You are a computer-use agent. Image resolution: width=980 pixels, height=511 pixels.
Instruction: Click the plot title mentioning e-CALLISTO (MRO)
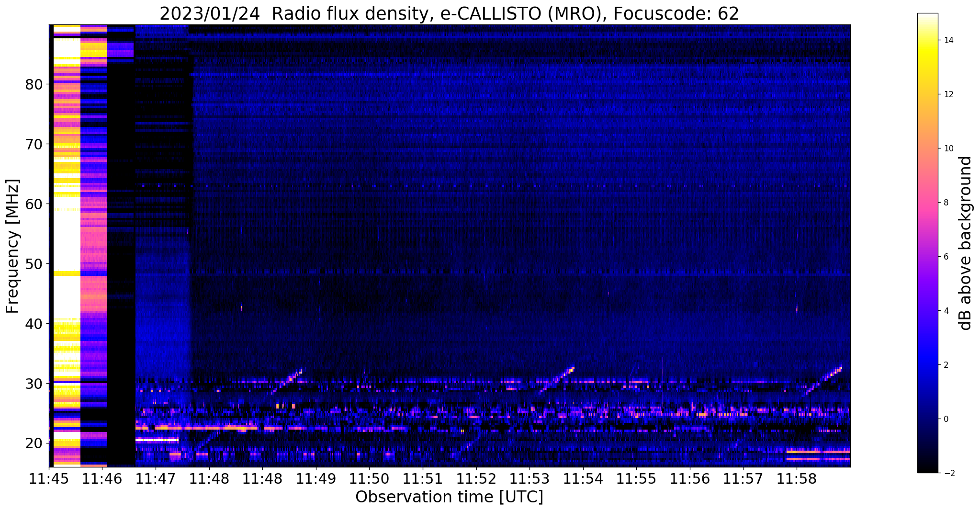pyautogui.click(x=449, y=13)
